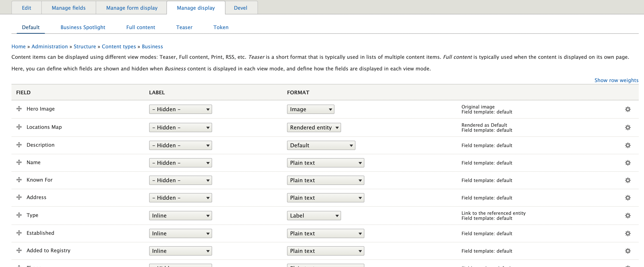The height and width of the screenshot is (267, 644).
Task: Open Hero Image label dropdown
Action: pos(180,109)
